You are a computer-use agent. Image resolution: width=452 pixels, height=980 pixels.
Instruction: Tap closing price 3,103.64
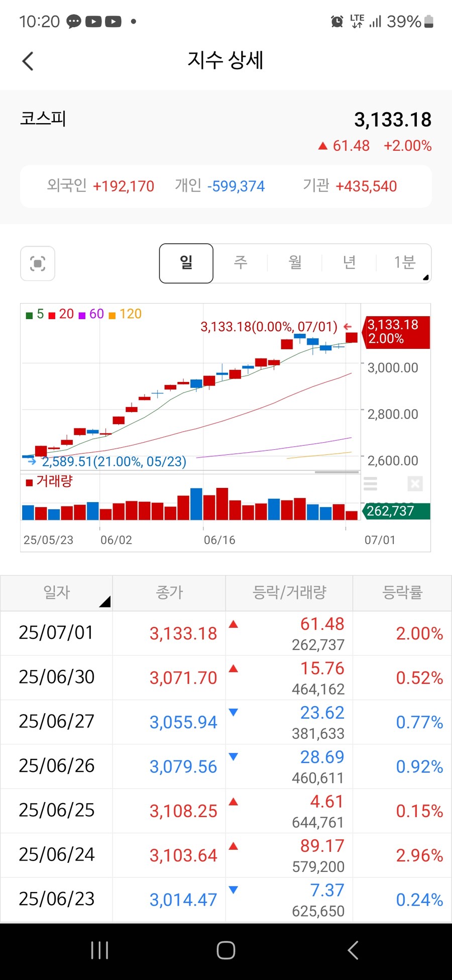point(183,855)
